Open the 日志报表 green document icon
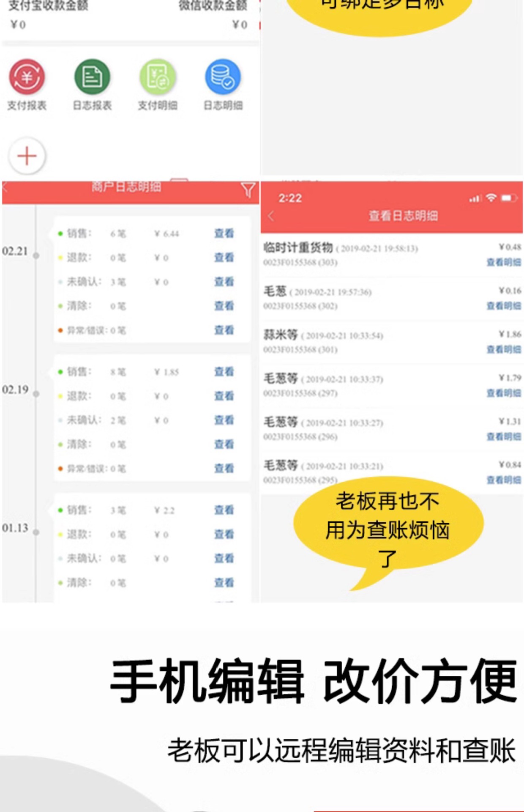The image size is (524, 812). [x=92, y=77]
